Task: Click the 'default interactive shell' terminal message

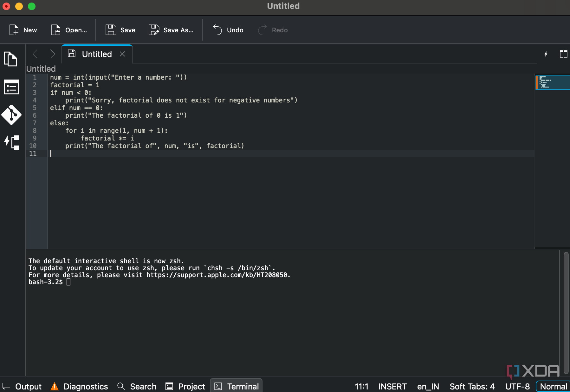Action: [106, 261]
